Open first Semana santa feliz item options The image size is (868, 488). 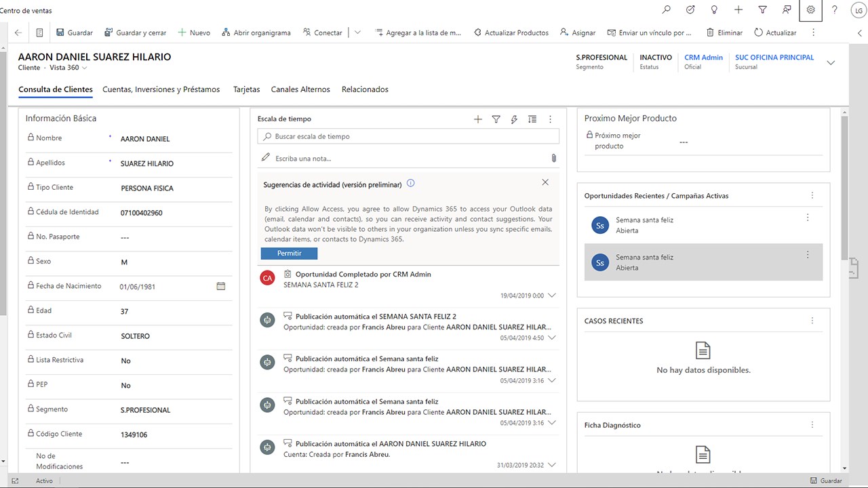coord(808,218)
